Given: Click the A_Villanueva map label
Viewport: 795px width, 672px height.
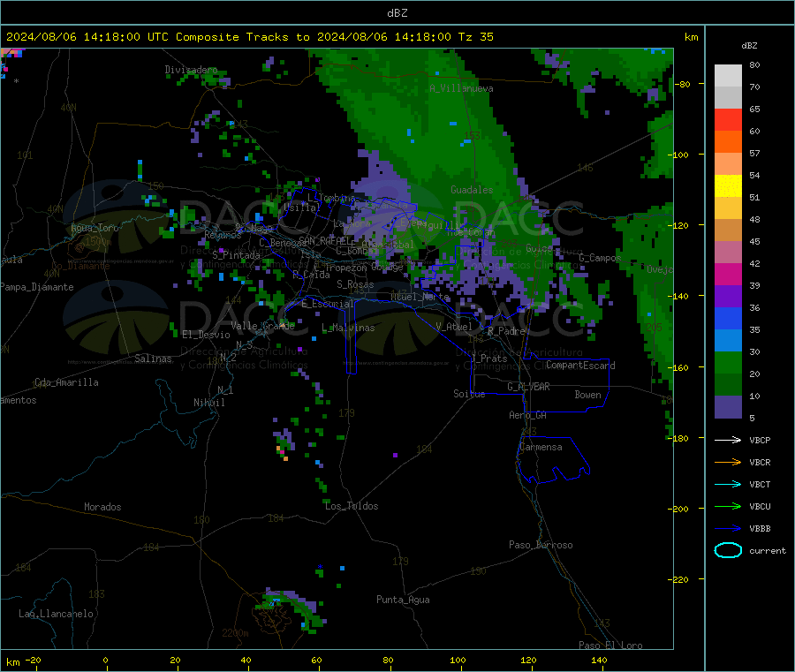Looking at the screenshot, I should pyautogui.click(x=461, y=88).
